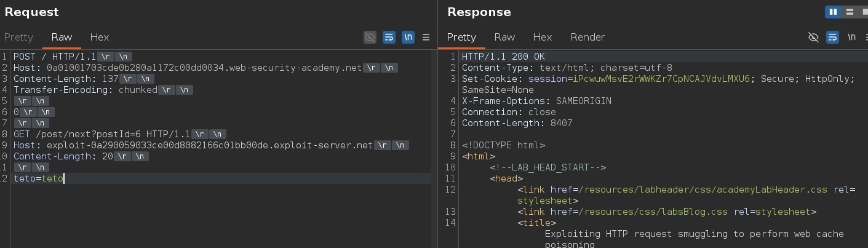This screenshot has width=868, height=248.
Task: Switch Request view to Pretty tab
Action: [x=18, y=37]
